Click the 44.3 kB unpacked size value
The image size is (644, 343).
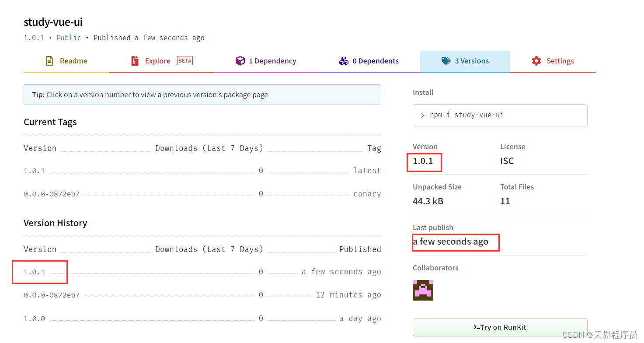(428, 201)
